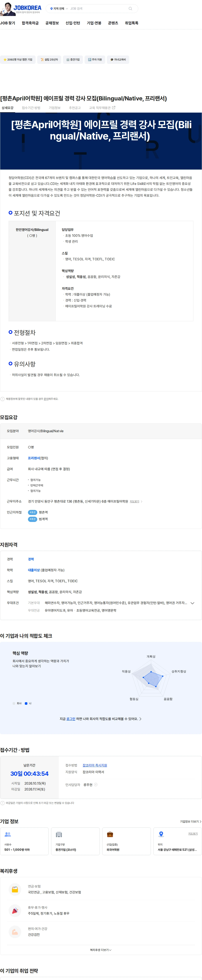This screenshot has width=202, height=980.
Task: Expand the 우대조건 chevron
Action: 193,603
